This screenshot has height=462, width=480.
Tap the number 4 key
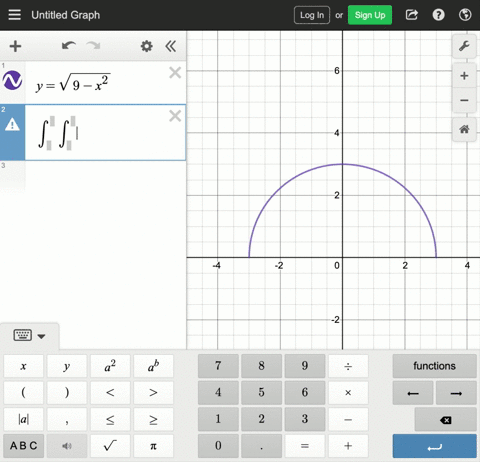pos(218,393)
